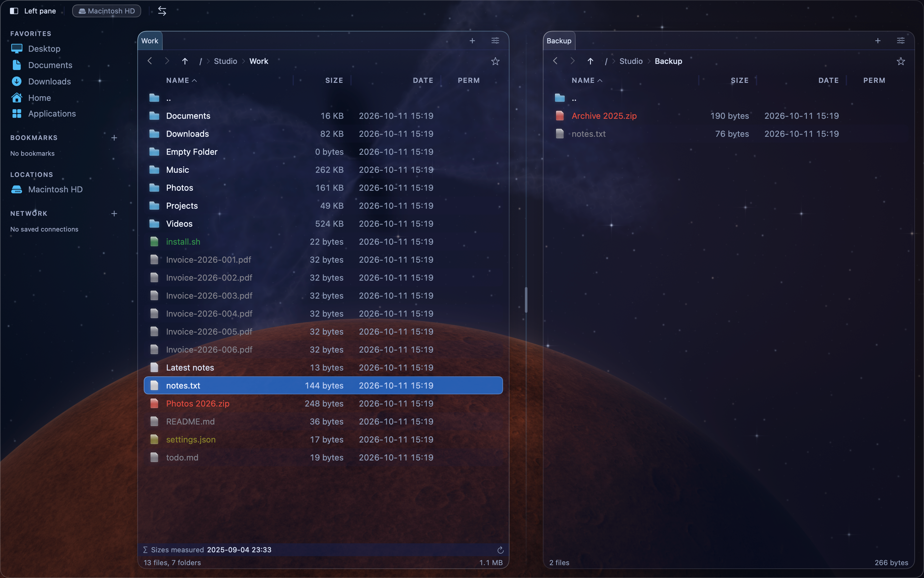Open view settings in Backup pane
This screenshot has width=924, height=578.
[901, 40]
